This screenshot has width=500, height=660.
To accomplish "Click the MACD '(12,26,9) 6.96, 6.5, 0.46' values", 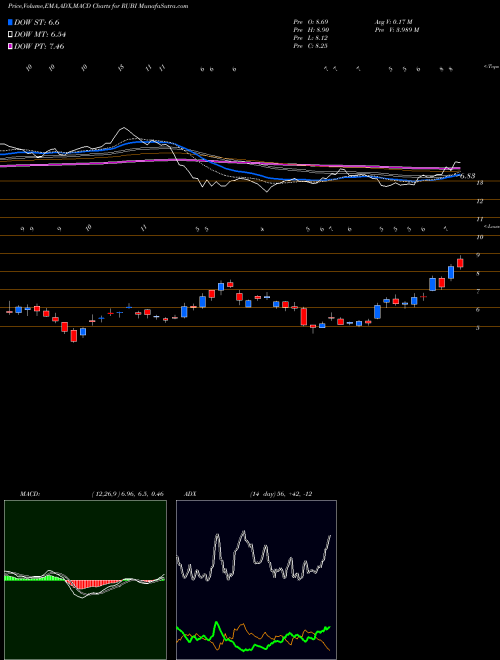I will (x=127, y=494).
